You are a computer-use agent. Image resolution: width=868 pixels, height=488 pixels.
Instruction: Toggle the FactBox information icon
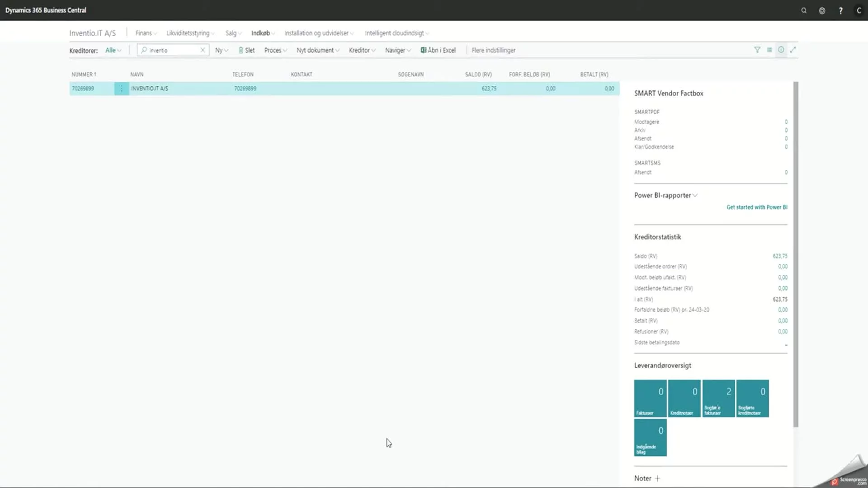(781, 50)
